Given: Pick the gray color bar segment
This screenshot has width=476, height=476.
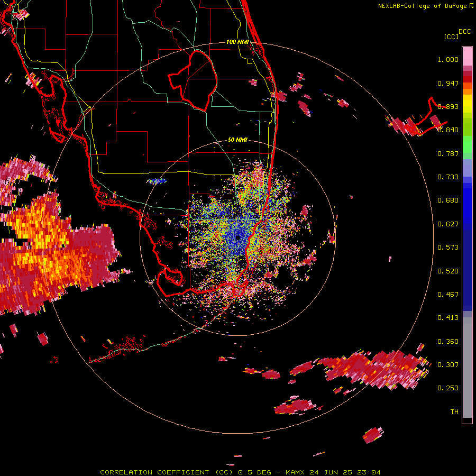Looking at the screenshot, I should click(467, 368).
